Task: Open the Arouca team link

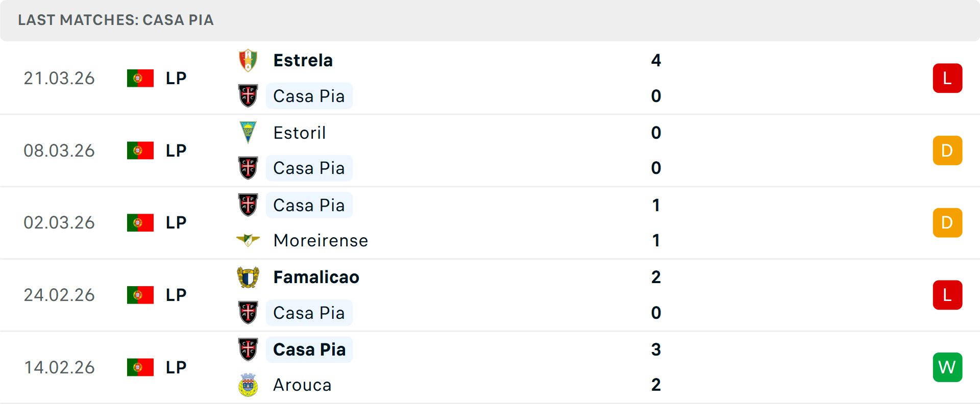Action: coord(302,385)
